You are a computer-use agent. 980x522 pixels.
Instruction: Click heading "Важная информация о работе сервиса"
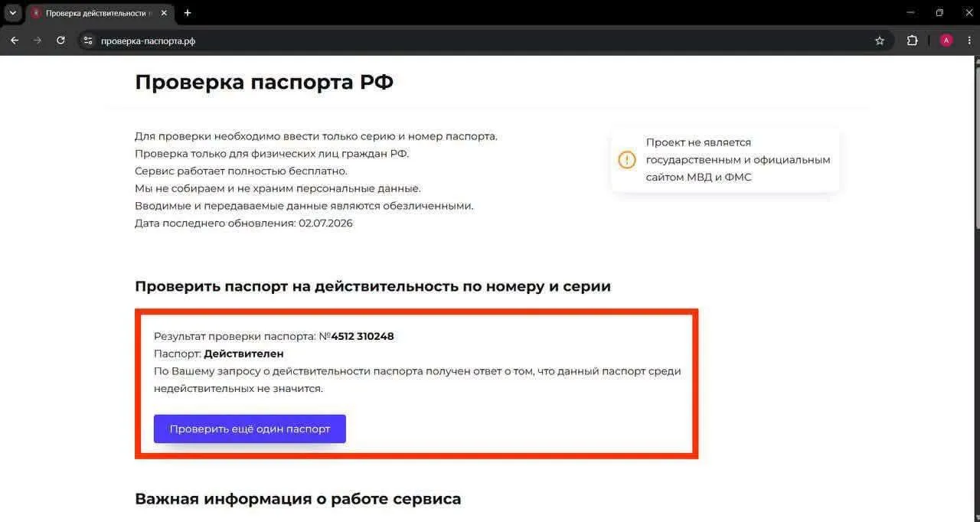[298, 499]
